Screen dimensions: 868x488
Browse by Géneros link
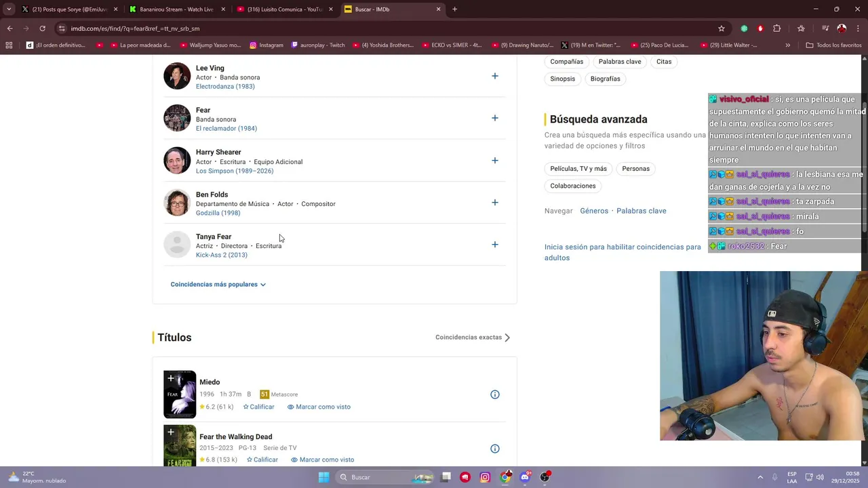point(594,211)
